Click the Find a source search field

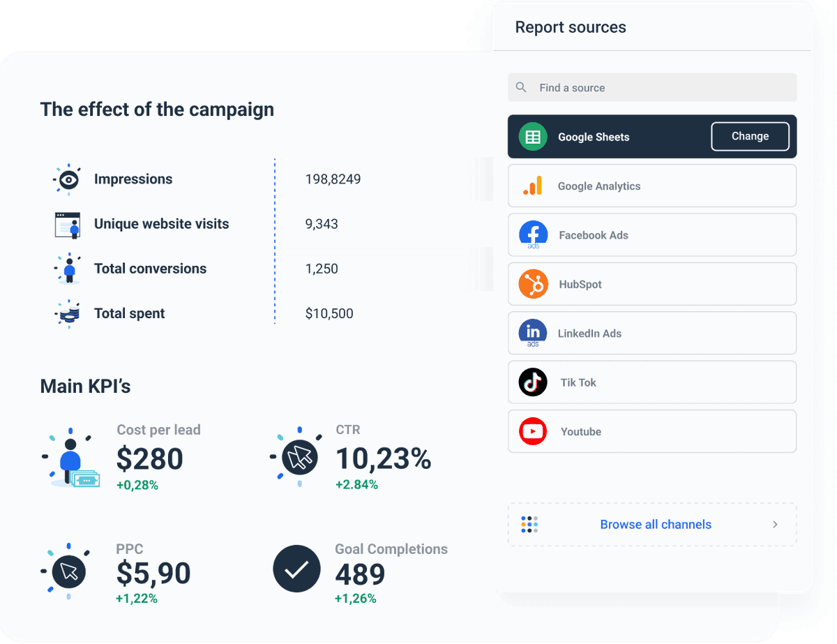[652, 87]
